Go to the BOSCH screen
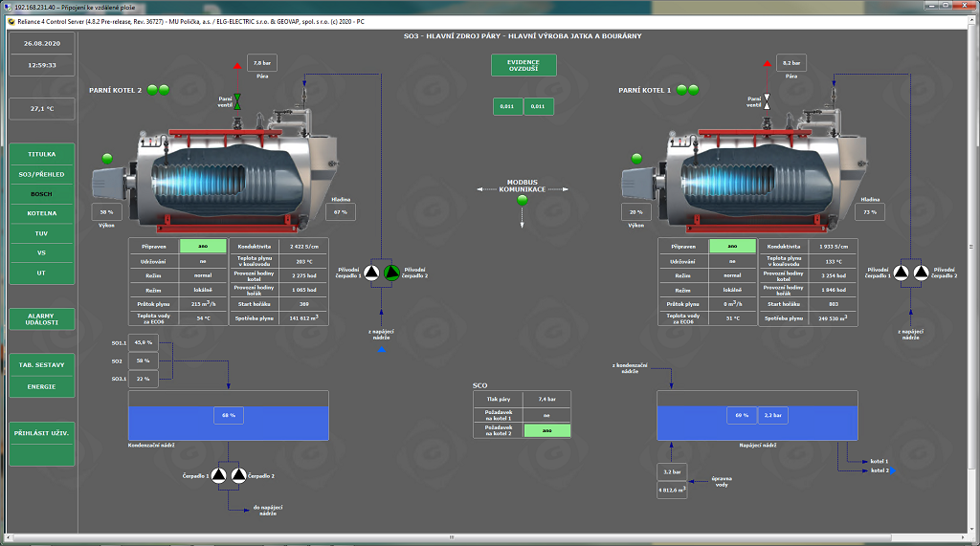 pyautogui.click(x=42, y=193)
